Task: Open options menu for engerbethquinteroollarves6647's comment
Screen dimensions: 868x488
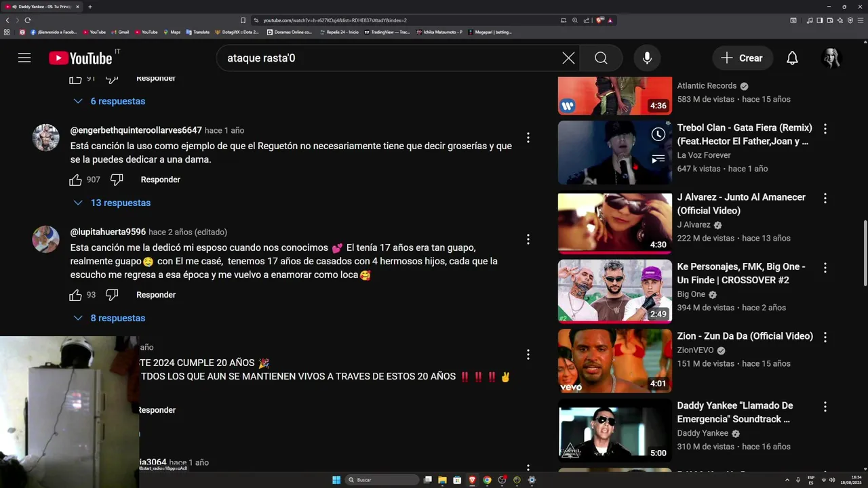Action: 528,138
